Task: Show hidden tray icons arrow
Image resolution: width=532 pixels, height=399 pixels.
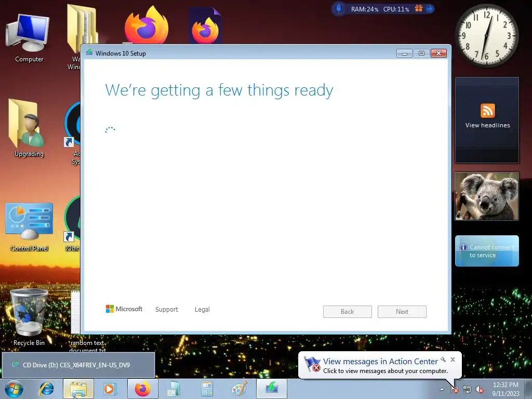Action: [x=442, y=389]
